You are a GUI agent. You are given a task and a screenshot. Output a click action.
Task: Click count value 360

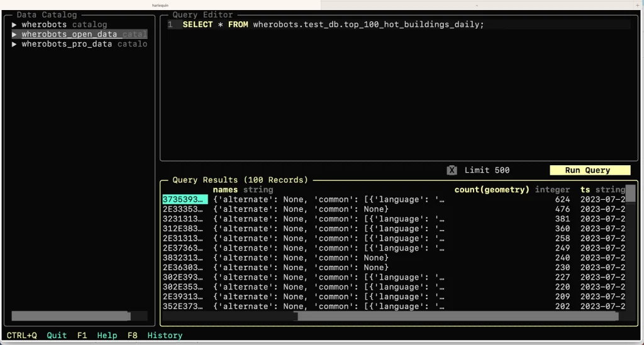point(562,229)
